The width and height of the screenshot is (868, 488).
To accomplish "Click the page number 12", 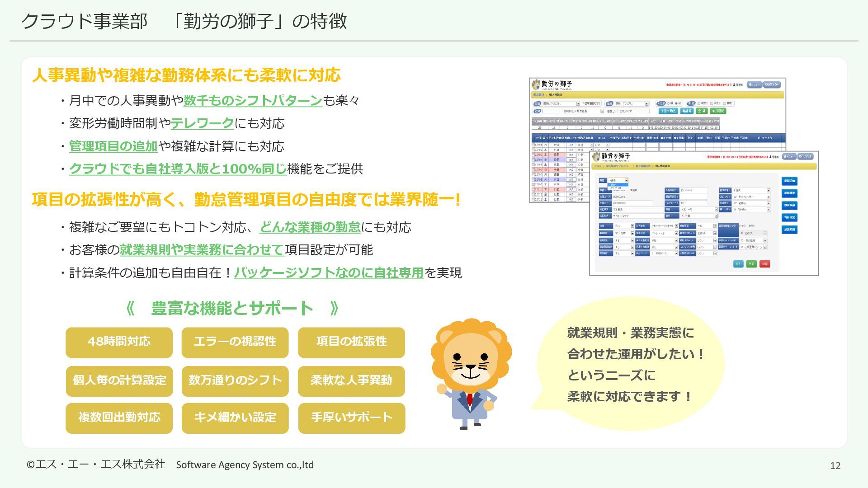I will click(835, 465).
